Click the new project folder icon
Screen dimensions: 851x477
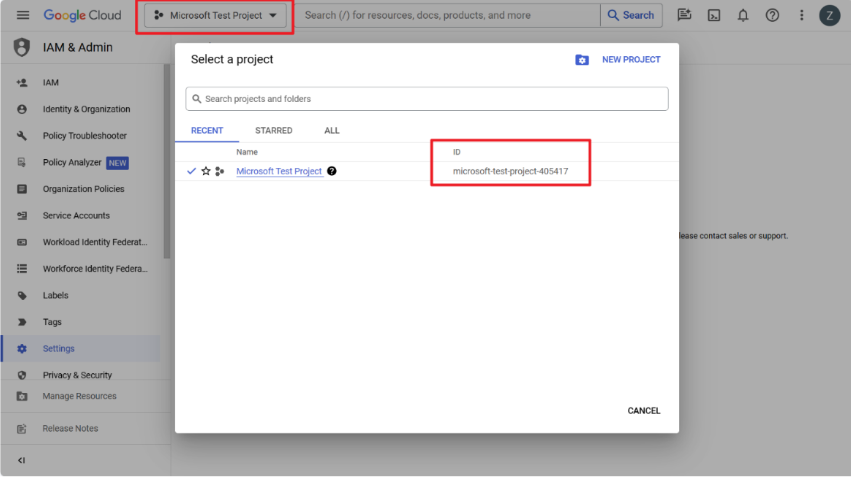click(x=582, y=60)
